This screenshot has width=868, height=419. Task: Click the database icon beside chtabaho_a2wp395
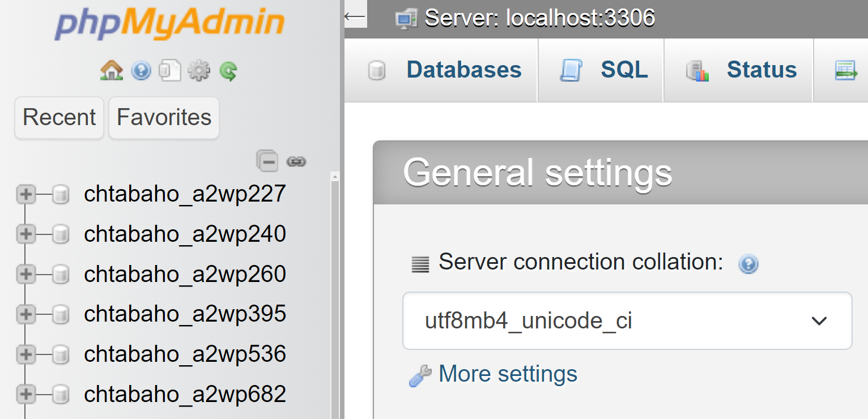click(x=61, y=314)
